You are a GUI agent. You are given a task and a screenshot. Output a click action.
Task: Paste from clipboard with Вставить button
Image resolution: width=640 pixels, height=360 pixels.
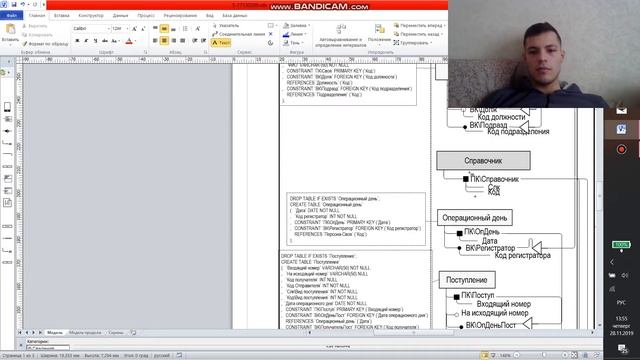10,33
